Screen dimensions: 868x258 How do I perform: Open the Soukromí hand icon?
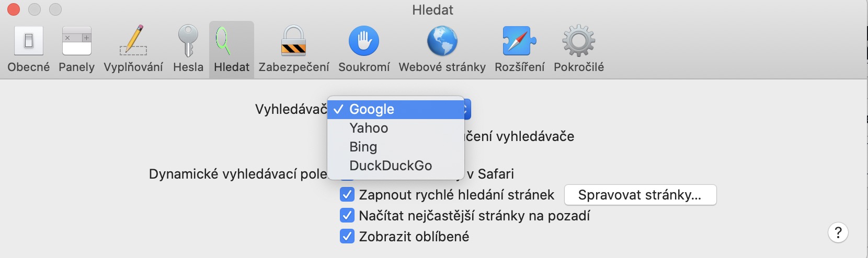tap(364, 41)
